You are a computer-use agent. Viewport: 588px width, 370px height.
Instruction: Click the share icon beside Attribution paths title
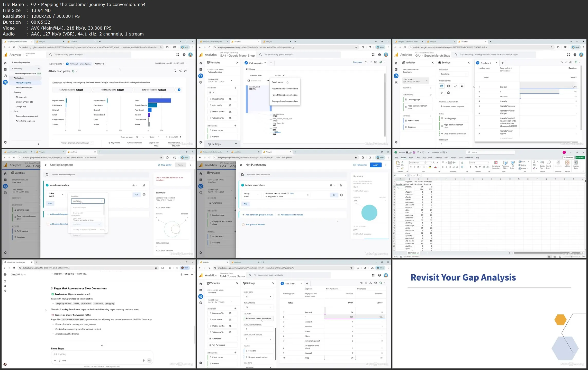point(180,71)
